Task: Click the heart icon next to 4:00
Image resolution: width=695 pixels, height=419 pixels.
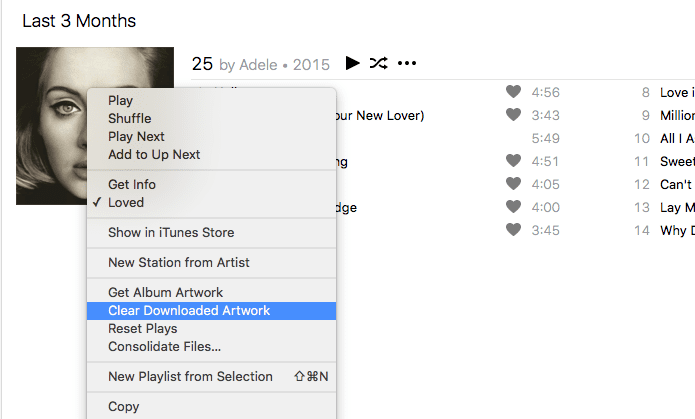Action: pyautogui.click(x=513, y=207)
